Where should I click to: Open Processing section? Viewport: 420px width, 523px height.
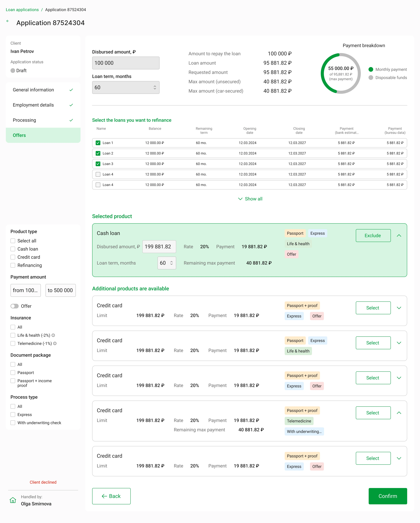point(43,120)
